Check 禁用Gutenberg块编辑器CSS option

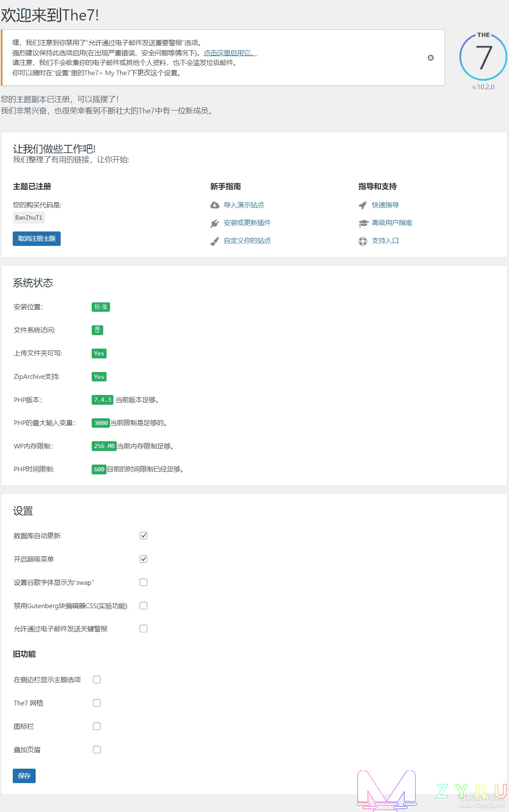click(143, 606)
